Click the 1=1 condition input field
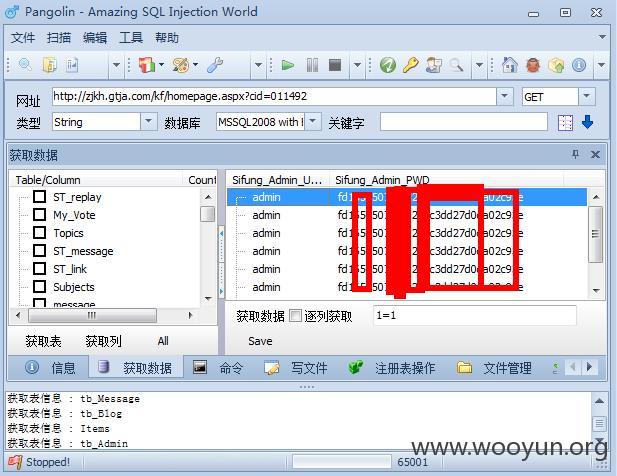This screenshot has height=476, width=617. [x=475, y=315]
